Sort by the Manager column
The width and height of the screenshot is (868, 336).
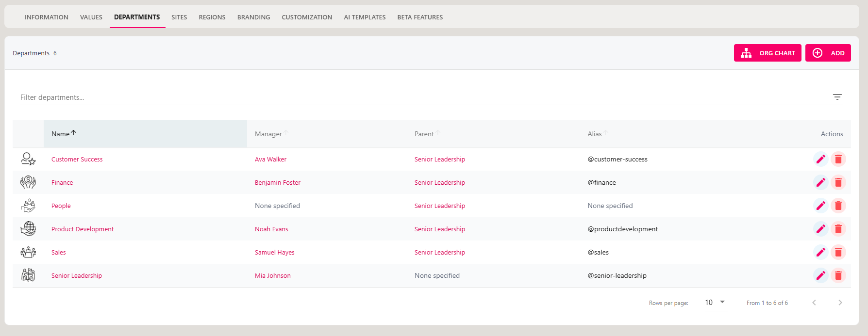[271, 134]
